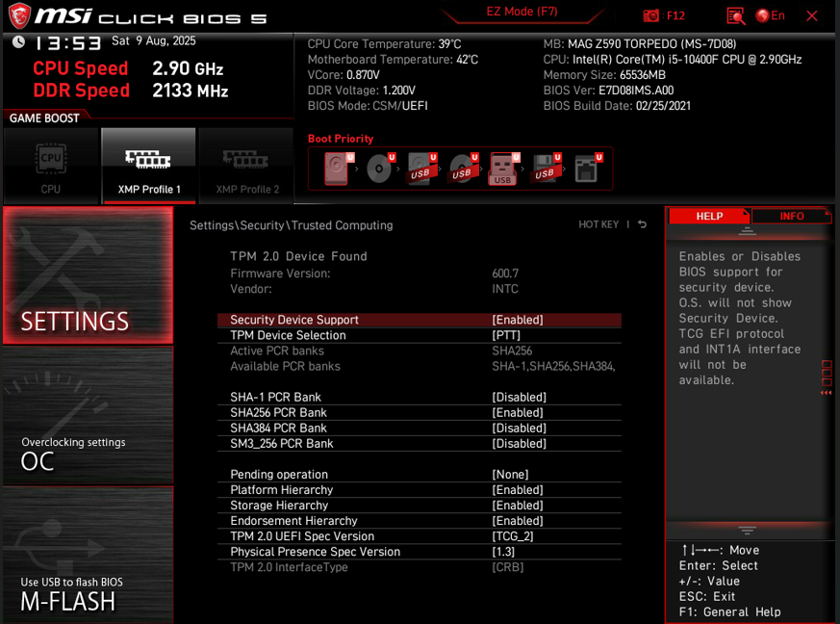
Task: Click the screenshot camera icon near F12
Action: coord(650,15)
